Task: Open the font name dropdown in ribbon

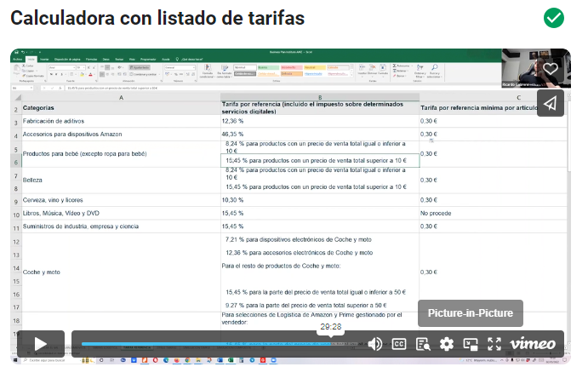Action: pyautogui.click(x=62, y=67)
